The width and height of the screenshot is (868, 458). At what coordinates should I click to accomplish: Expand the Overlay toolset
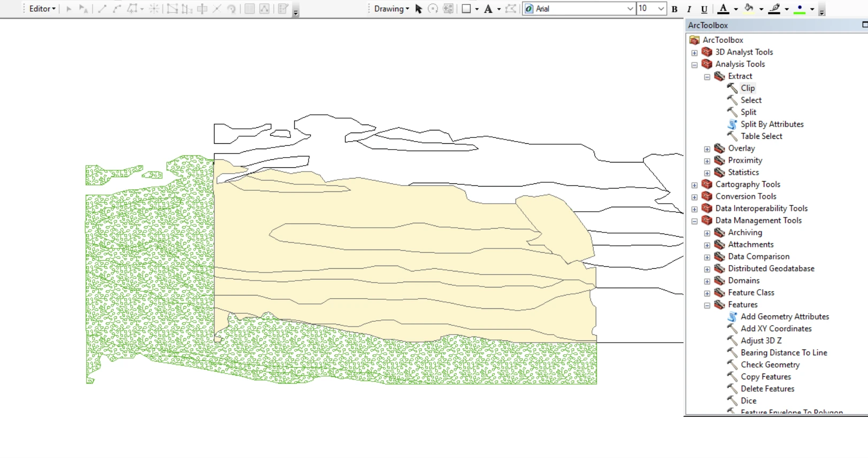tap(707, 149)
